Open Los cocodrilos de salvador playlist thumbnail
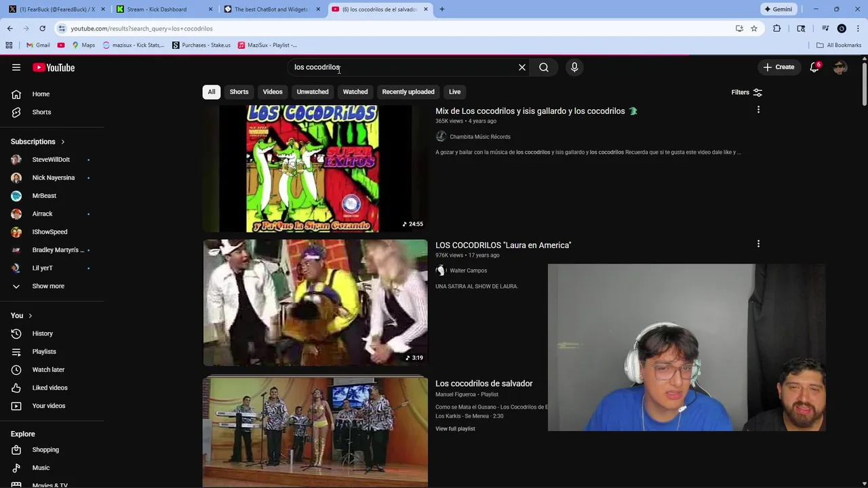The height and width of the screenshot is (488, 868). coord(315,432)
